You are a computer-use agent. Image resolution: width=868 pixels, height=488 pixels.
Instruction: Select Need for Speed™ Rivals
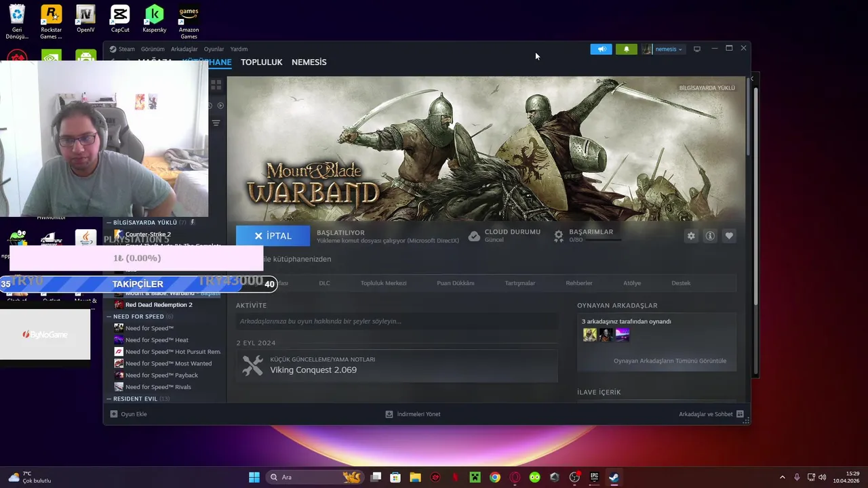158,387
